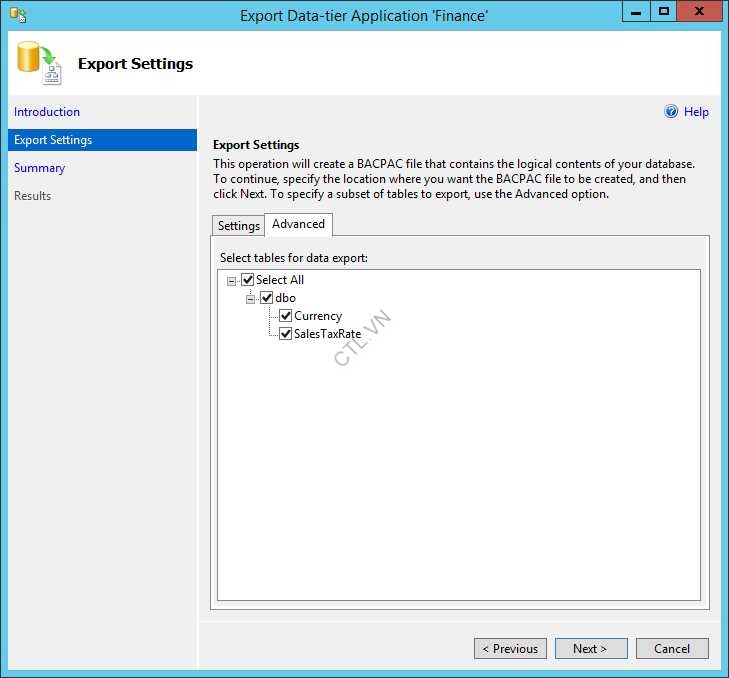This screenshot has height=678, width=729.
Task: Uncheck the dbo schema checkbox
Action: [x=267, y=298]
